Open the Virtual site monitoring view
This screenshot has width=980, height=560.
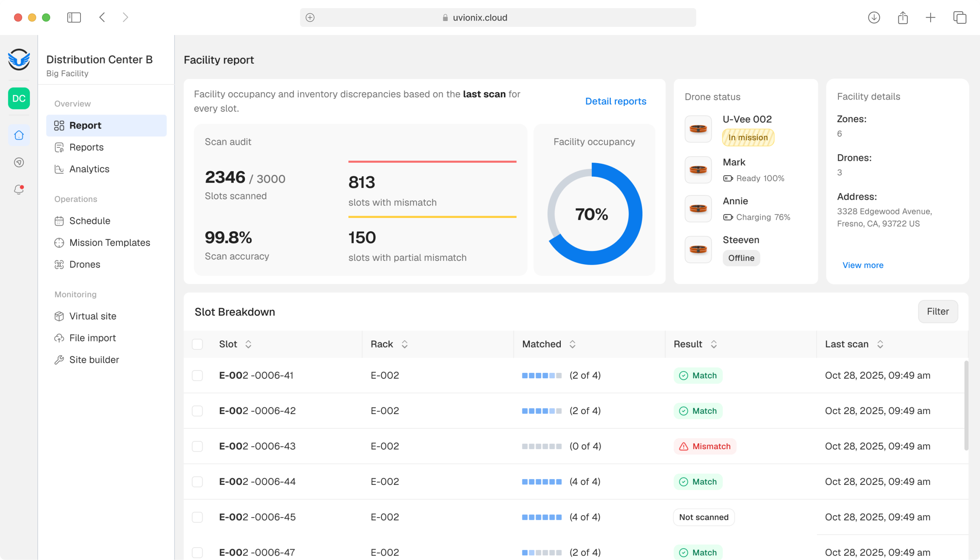coord(92,316)
